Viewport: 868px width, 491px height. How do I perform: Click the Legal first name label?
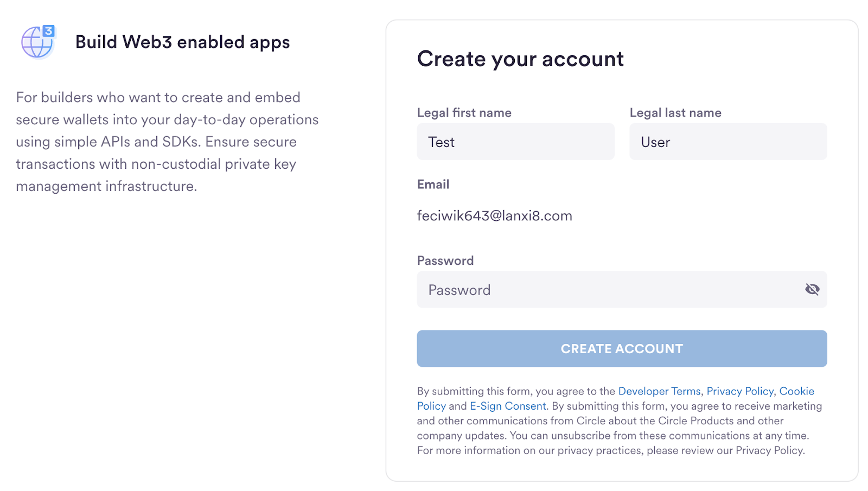tap(464, 113)
